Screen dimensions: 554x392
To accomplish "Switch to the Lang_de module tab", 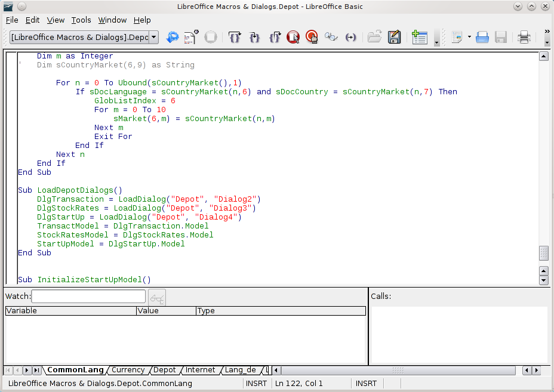I will [240, 370].
